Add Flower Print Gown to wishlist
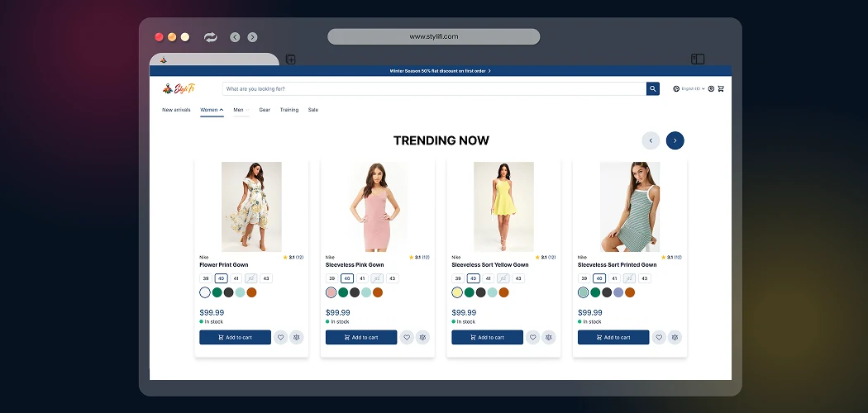Viewport: 868px width, 413px height. tap(280, 337)
